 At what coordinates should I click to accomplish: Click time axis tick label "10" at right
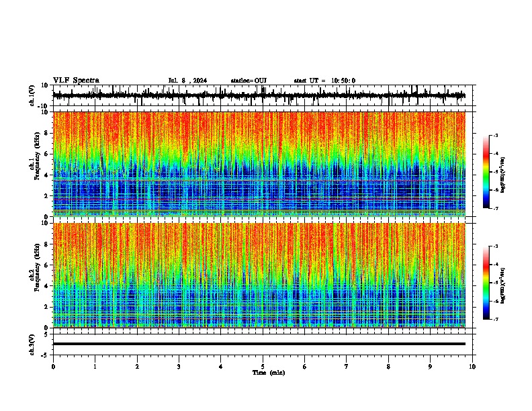tap(472, 367)
